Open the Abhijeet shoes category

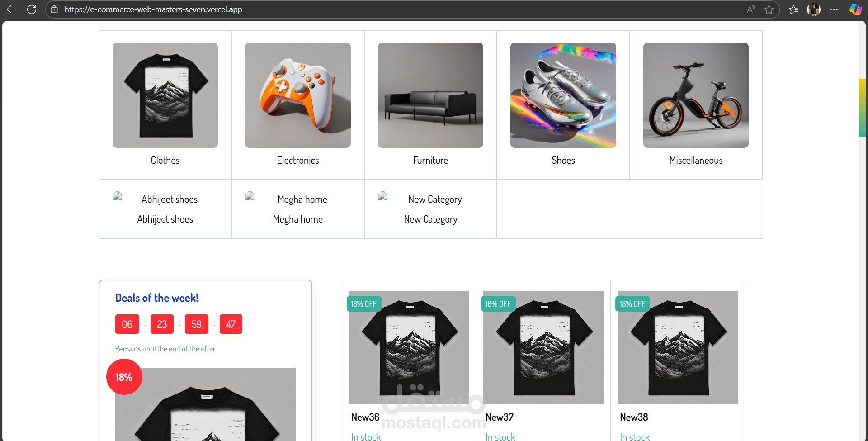(165, 219)
